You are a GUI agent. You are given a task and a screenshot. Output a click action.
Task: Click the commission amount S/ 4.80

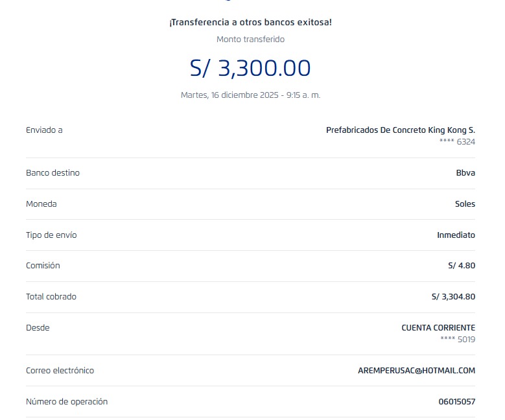click(462, 266)
